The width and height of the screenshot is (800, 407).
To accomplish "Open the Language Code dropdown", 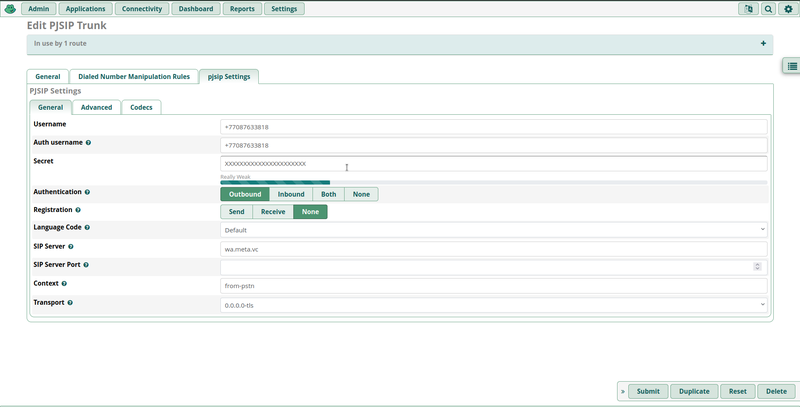I will [x=493, y=229].
